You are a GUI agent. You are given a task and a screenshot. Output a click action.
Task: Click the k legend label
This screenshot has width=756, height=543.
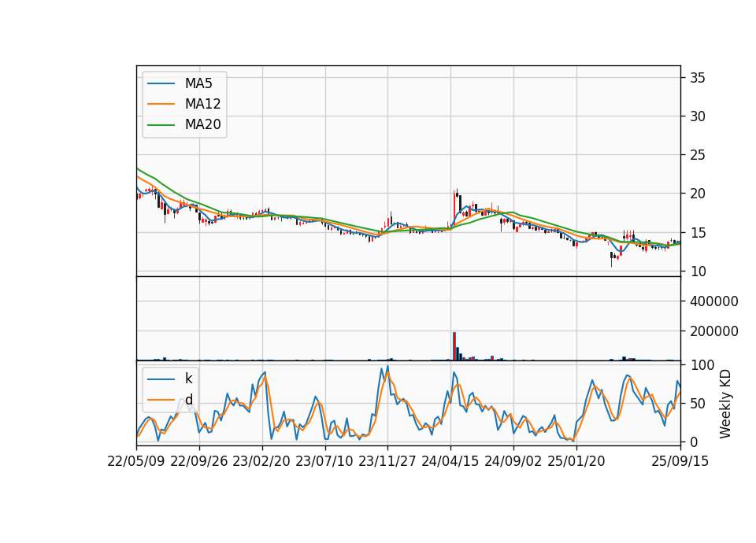(188, 379)
